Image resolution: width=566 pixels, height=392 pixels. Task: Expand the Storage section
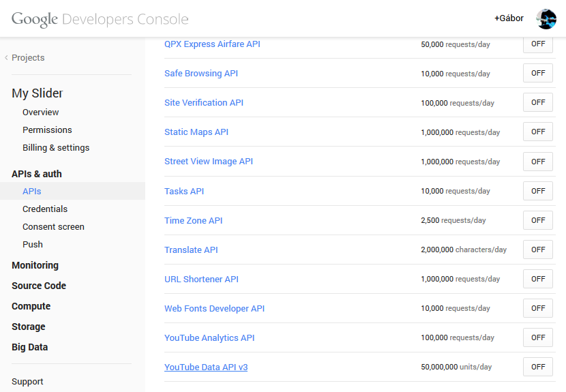pos(29,327)
